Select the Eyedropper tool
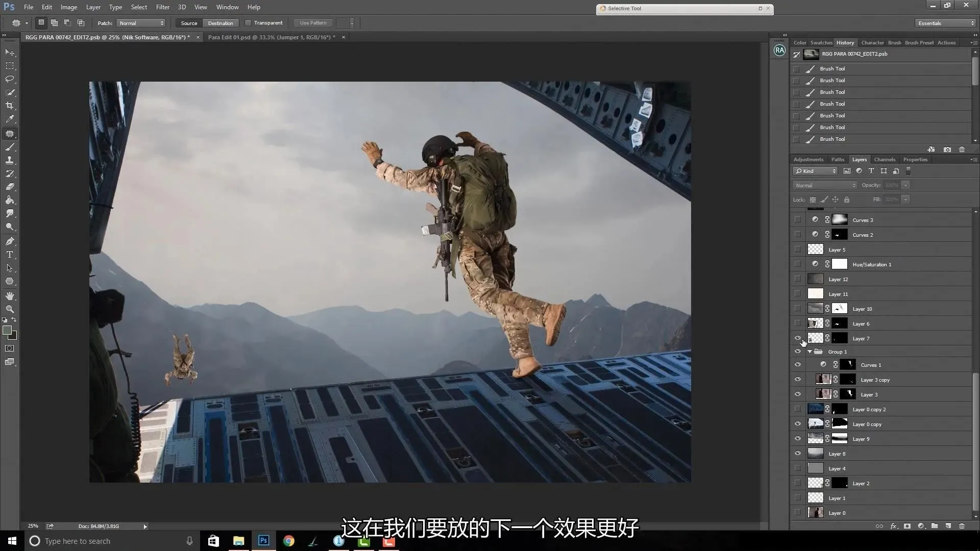This screenshot has height=551, width=980. tap(10, 119)
